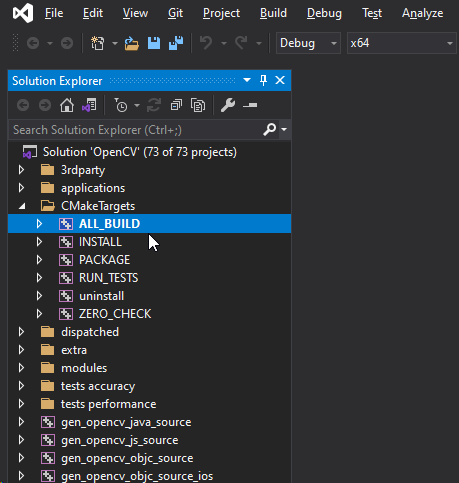Click the Save All toolbar icon
Image resolution: width=459 pixels, height=483 pixels.
tap(176, 43)
